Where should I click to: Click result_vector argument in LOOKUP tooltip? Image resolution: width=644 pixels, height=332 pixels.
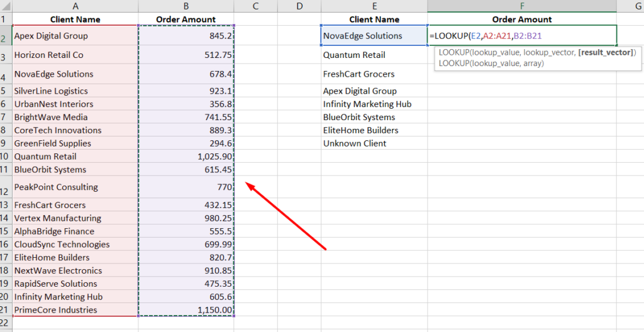(606, 53)
